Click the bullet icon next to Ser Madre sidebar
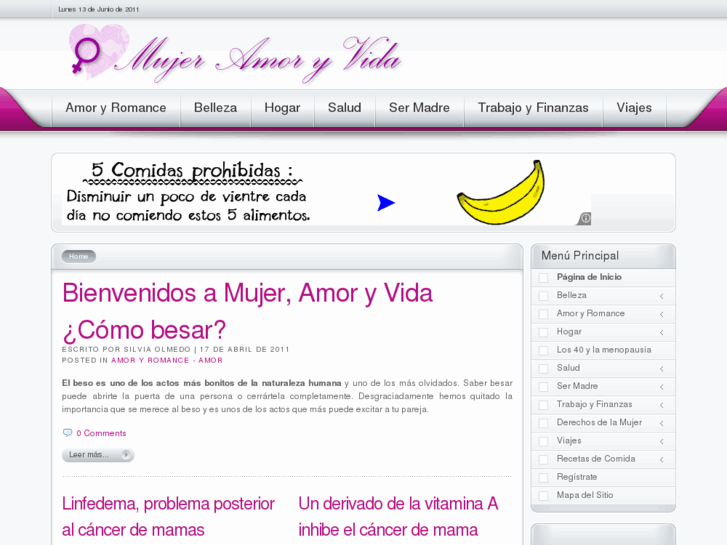Viewport: 727px width, 545px height. 543,386
